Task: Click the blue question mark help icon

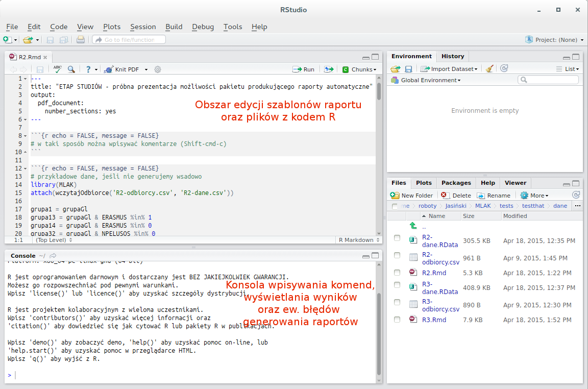Action: [x=88, y=69]
